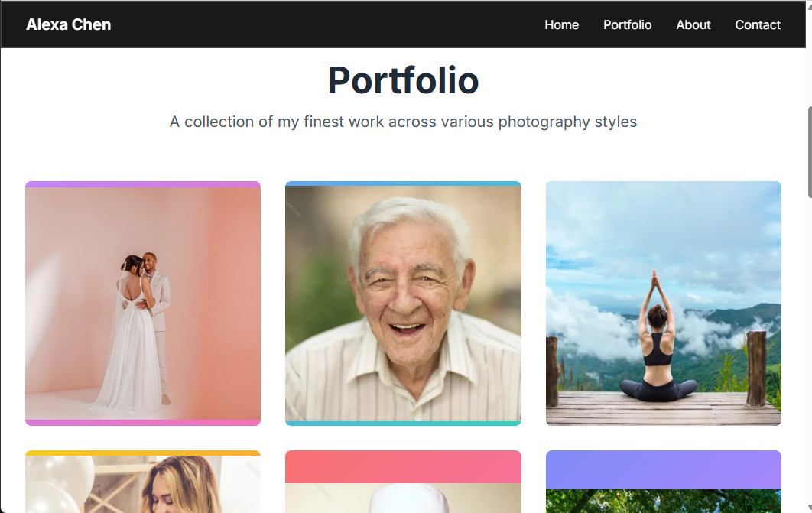Open the Contact page link
The width and height of the screenshot is (812, 513).
757,24
